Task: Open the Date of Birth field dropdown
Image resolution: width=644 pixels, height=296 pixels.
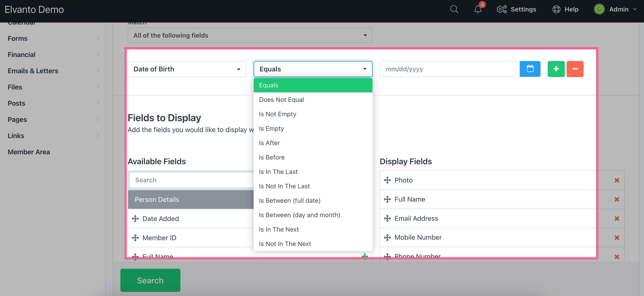Action: tap(187, 69)
